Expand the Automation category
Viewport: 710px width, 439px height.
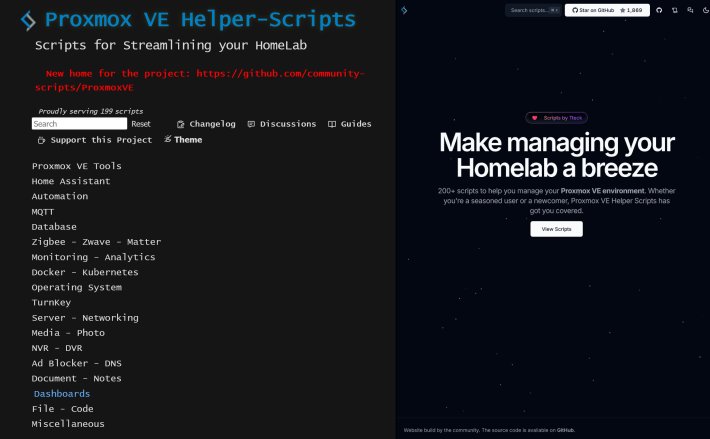[x=60, y=196]
